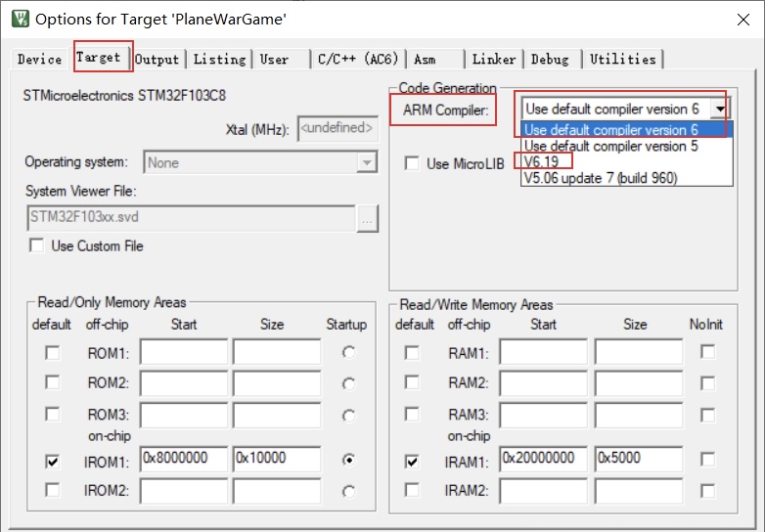The image size is (765, 532).
Task: Toggle the ARM Compiler dropdown arrow
Action: (720, 109)
